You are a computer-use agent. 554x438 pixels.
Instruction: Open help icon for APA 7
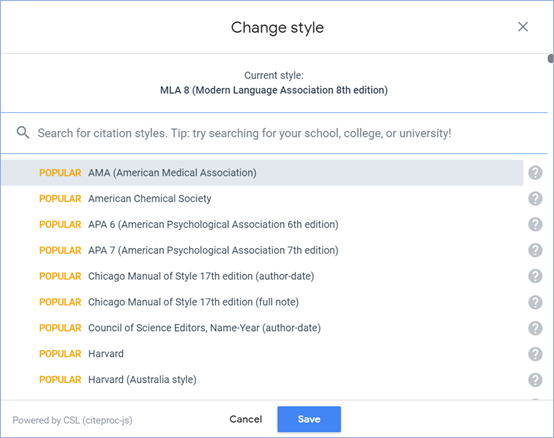(535, 250)
